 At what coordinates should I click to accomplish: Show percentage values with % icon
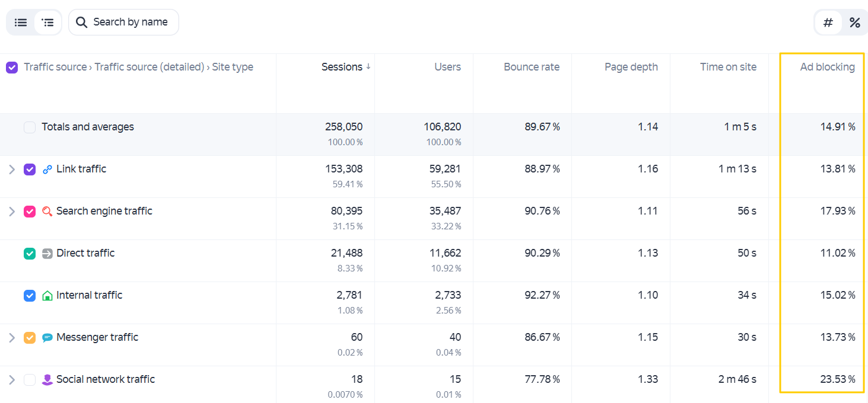point(854,23)
